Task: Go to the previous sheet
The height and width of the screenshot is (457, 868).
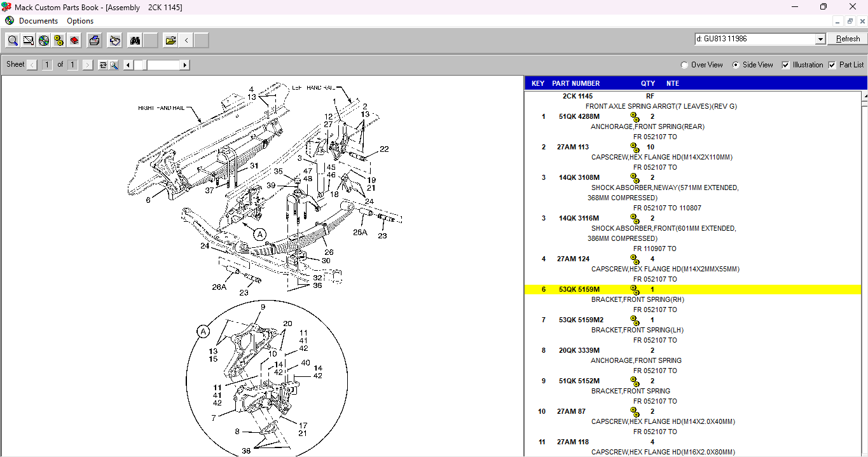Action: pos(32,65)
